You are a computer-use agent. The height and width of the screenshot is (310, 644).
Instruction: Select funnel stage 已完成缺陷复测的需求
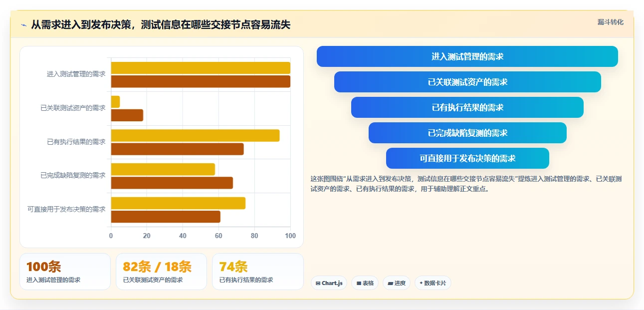(x=467, y=133)
